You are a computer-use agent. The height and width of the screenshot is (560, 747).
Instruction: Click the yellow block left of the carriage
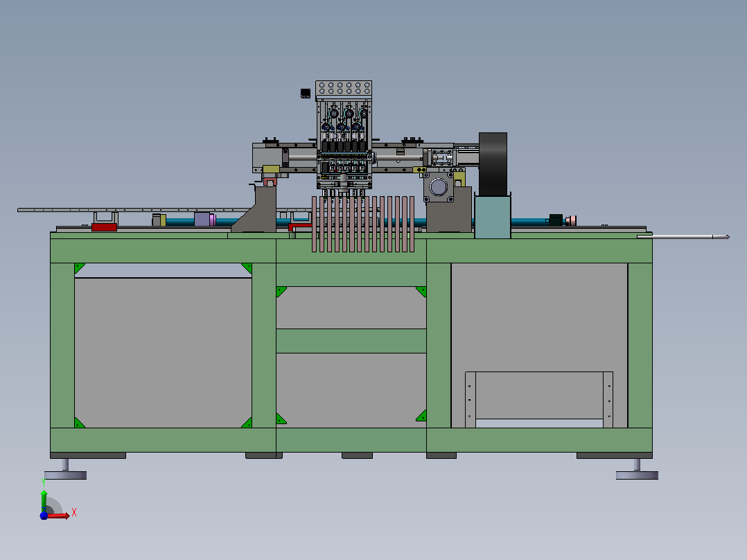(x=271, y=169)
